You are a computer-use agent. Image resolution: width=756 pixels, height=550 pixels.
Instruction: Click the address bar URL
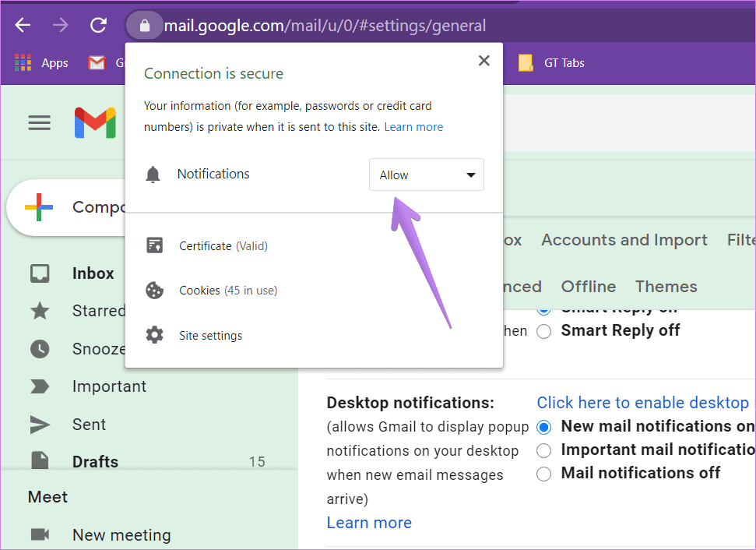click(x=325, y=26)
